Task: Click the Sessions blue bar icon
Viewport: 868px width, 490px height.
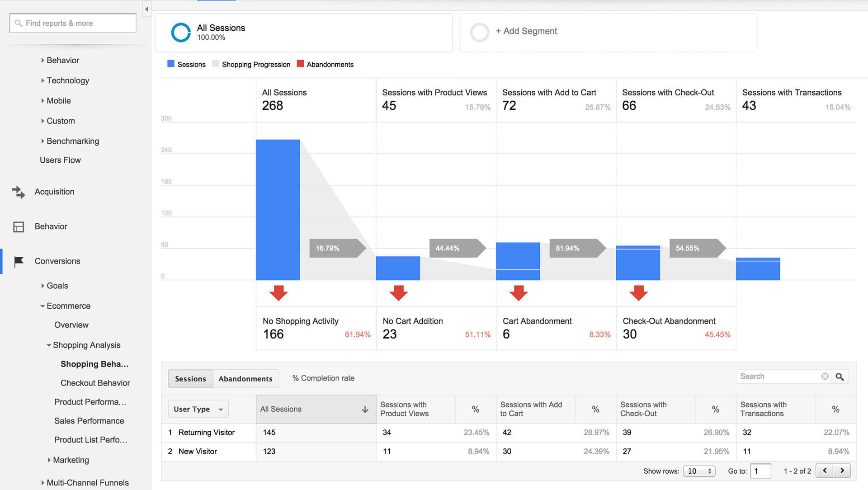Action: pyautogui.click(x=170, y=64)
